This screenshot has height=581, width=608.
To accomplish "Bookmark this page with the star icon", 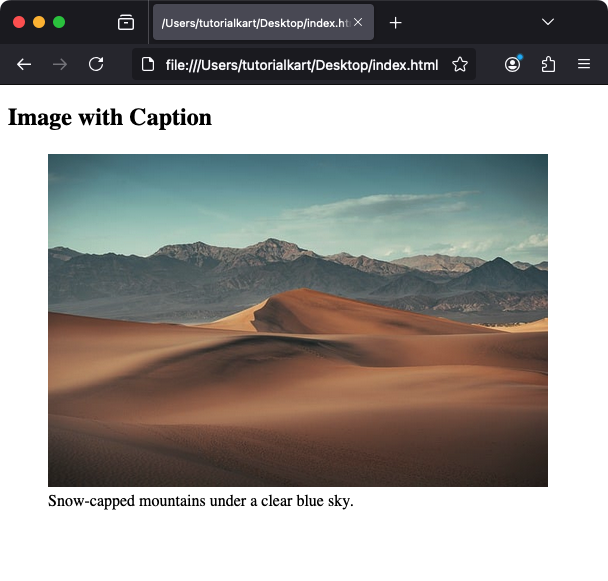I will tap(460, 65).
